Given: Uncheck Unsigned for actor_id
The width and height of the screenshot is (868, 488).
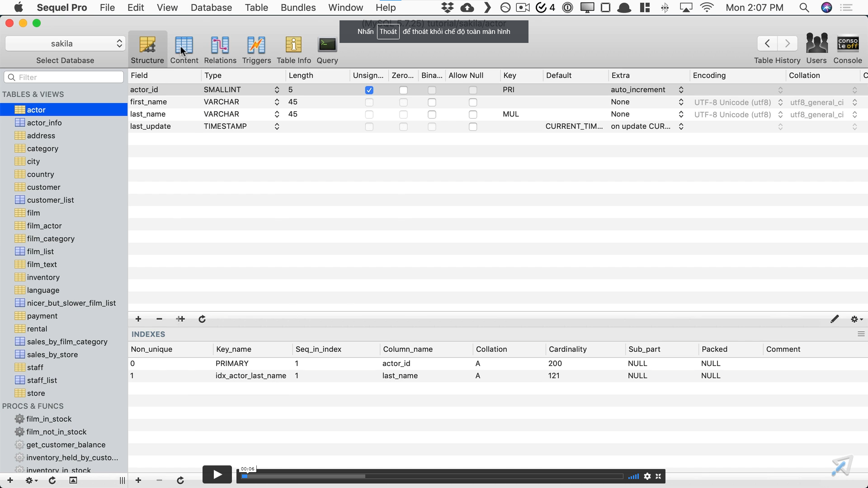Looking at the screenshot, I should [x=369, y=90].
